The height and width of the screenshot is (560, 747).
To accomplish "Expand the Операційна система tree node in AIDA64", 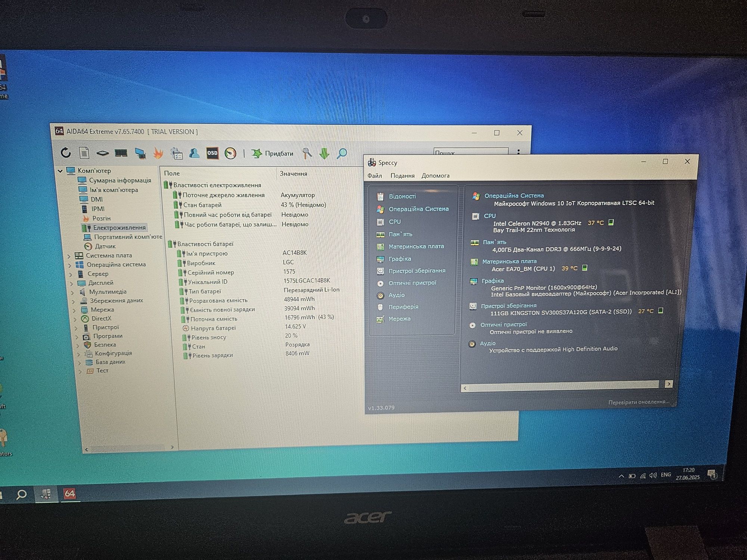I will pos(70,265).
